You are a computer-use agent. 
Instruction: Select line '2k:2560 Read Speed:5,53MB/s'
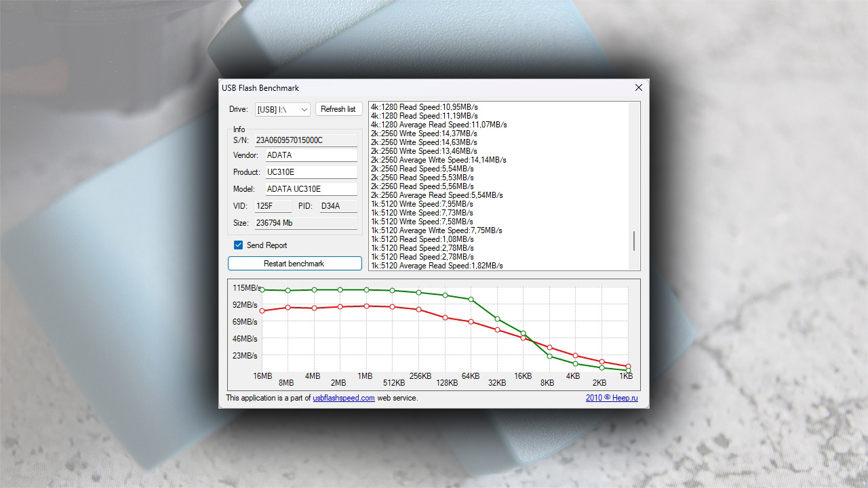[x=422, y=178]
